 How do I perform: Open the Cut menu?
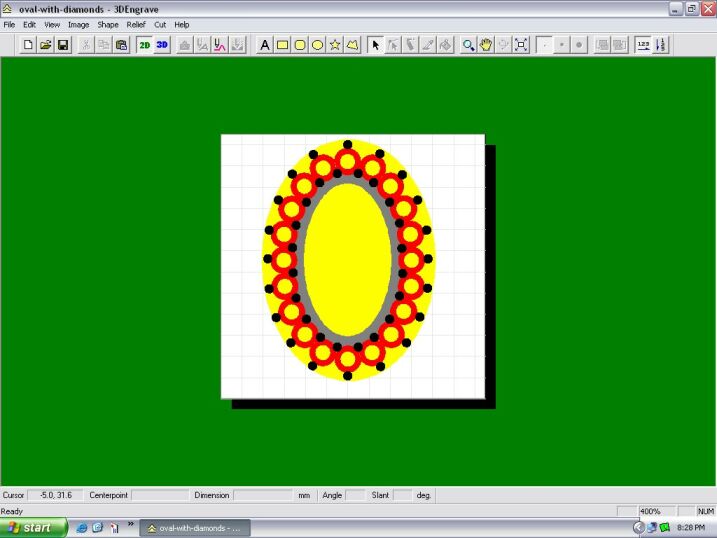coord(160,24)
